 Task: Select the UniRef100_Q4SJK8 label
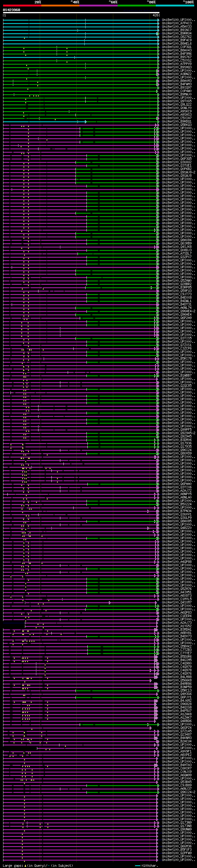click(177, 247)
